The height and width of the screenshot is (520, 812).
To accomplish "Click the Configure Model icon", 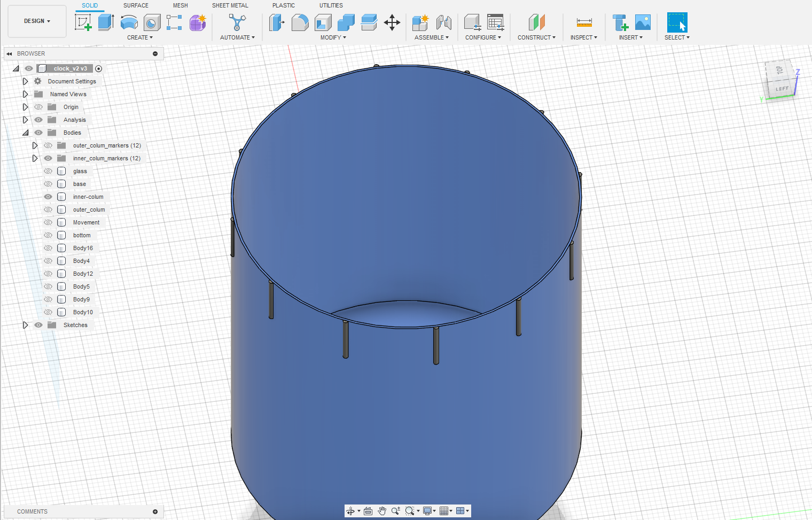I will pyautogui.click(x=472, y=22).
